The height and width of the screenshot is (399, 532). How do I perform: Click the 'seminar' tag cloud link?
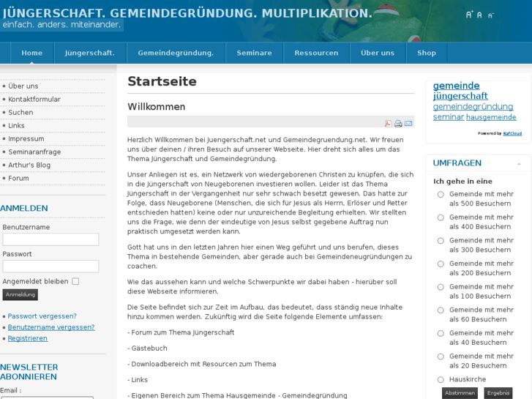click(448, 117)
